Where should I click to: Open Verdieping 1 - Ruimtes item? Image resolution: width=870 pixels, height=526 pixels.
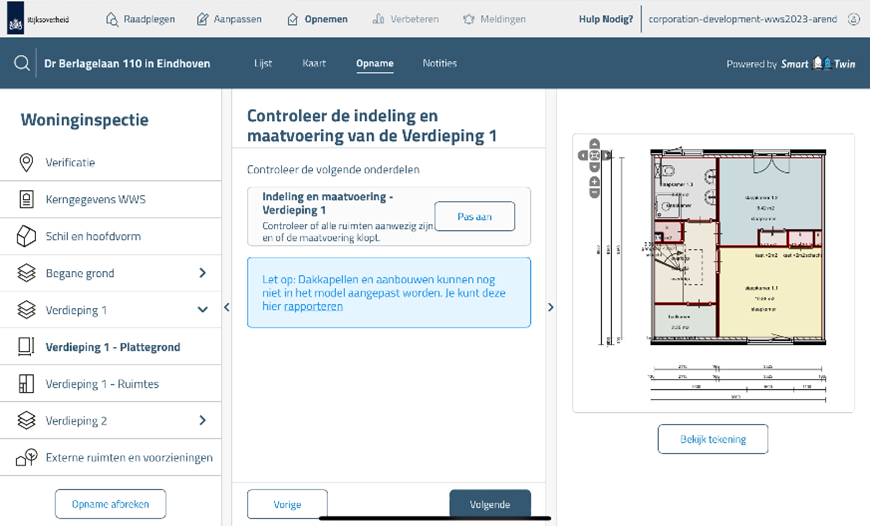pos(102,384)
